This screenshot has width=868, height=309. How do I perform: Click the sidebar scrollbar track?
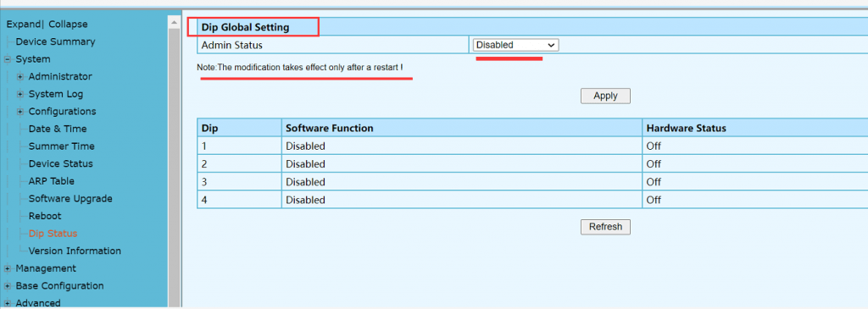(175, 168)
